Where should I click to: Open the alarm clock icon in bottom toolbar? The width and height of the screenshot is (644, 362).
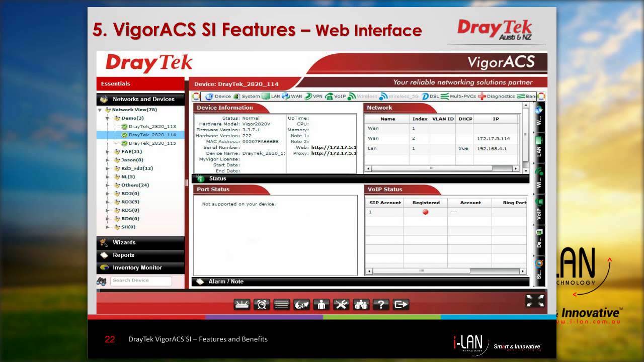tap(262, 304)
